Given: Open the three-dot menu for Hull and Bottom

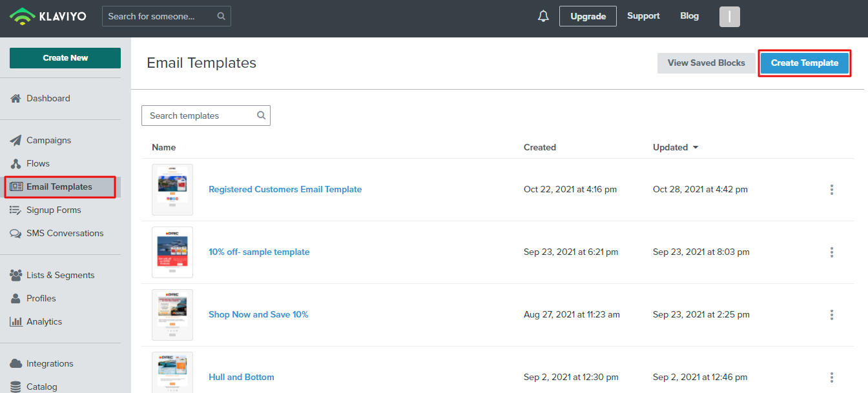Looking at the screenshot, I should click(831, 378).
